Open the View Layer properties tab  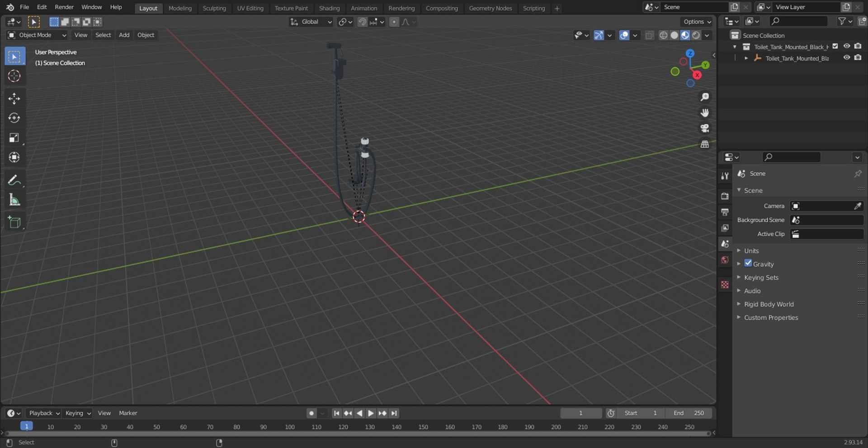click(x=725, y=228)
